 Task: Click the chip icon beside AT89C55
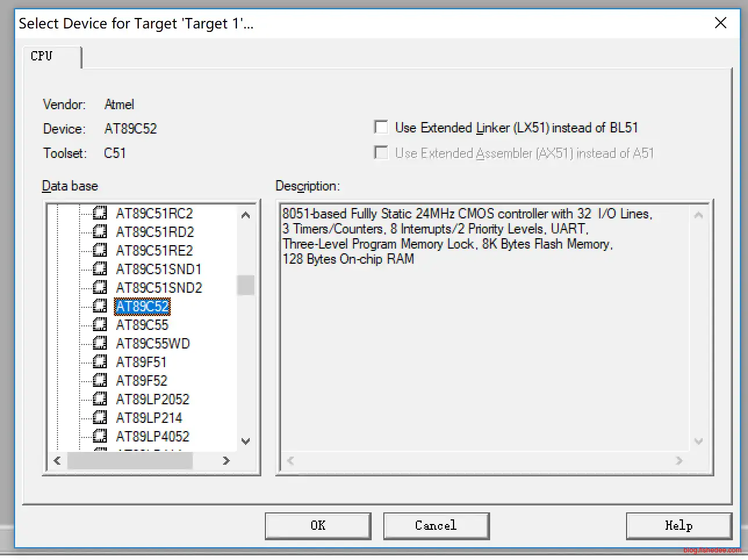coord(100,325)
